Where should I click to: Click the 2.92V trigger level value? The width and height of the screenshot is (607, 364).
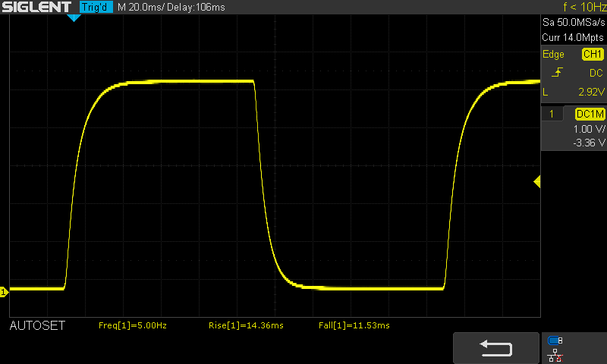[x=591, y=92]
